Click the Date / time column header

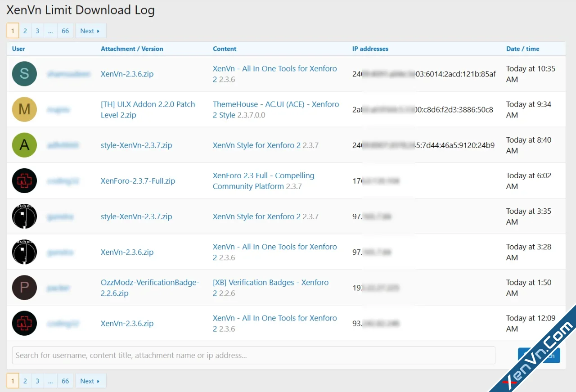point(522,49)
